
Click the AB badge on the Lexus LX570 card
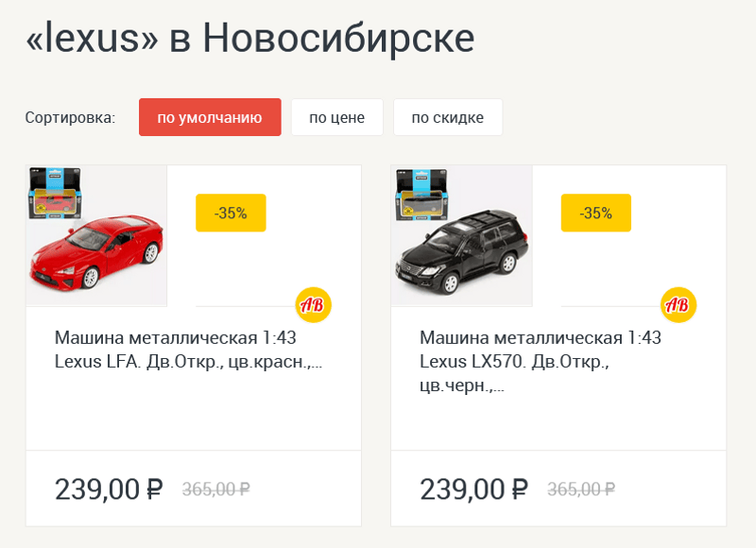[677, 304]
